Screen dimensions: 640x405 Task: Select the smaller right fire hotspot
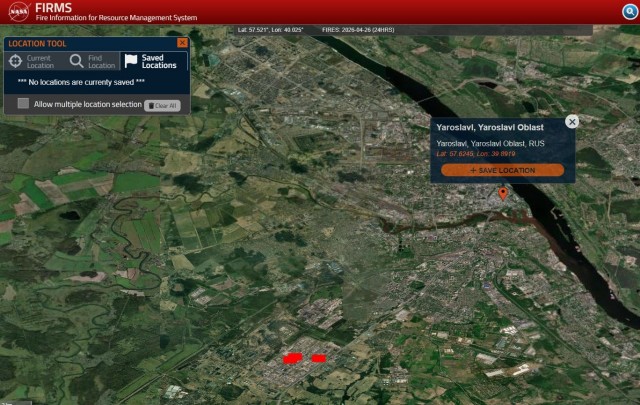coord(318,357)
